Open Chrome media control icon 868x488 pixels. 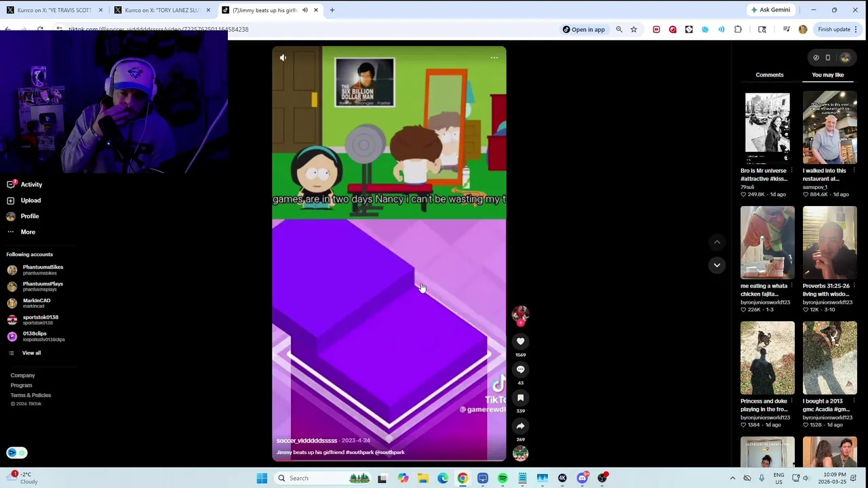(x=787, y=29)
